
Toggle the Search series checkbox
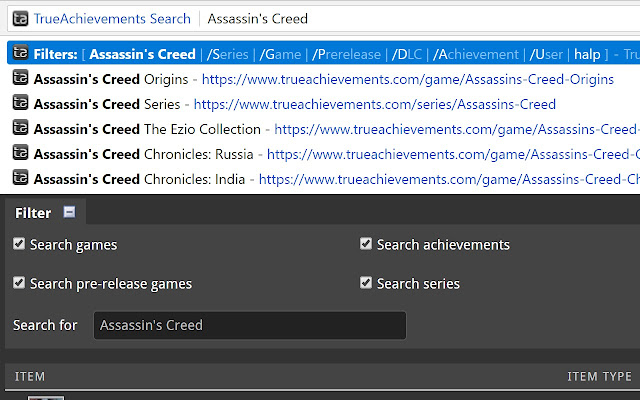366,282
